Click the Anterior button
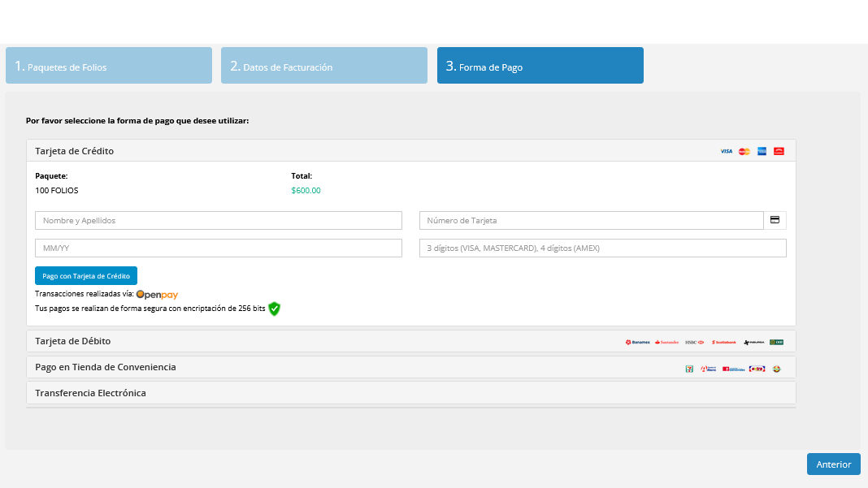Screen dimensions: 868x488 (833, 464)
